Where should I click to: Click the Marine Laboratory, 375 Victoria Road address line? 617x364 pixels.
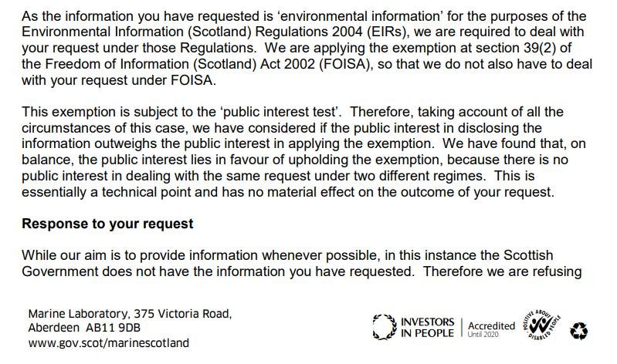pyautogui.click(x=129, y=314)
